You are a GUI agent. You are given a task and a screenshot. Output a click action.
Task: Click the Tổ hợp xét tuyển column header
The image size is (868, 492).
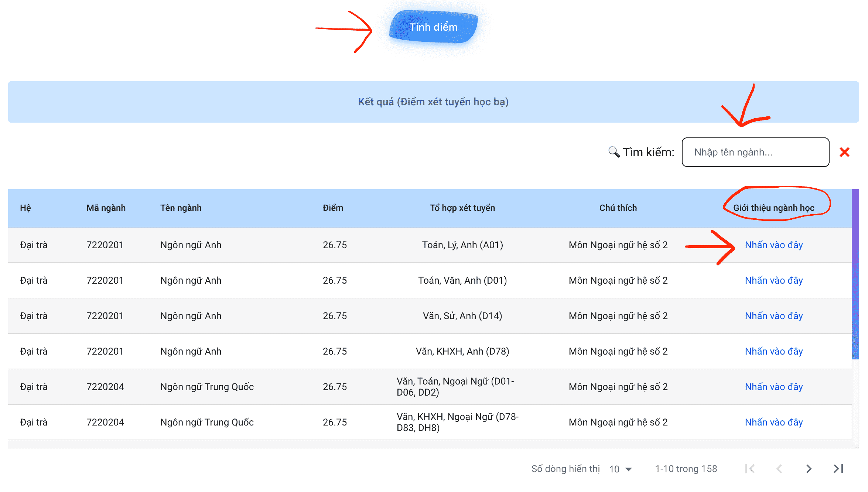462,208
